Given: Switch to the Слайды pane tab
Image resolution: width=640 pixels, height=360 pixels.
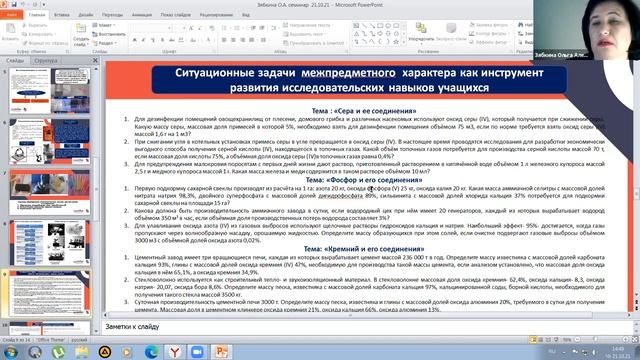Looking at the screenshot, I should tap(15, 60).
